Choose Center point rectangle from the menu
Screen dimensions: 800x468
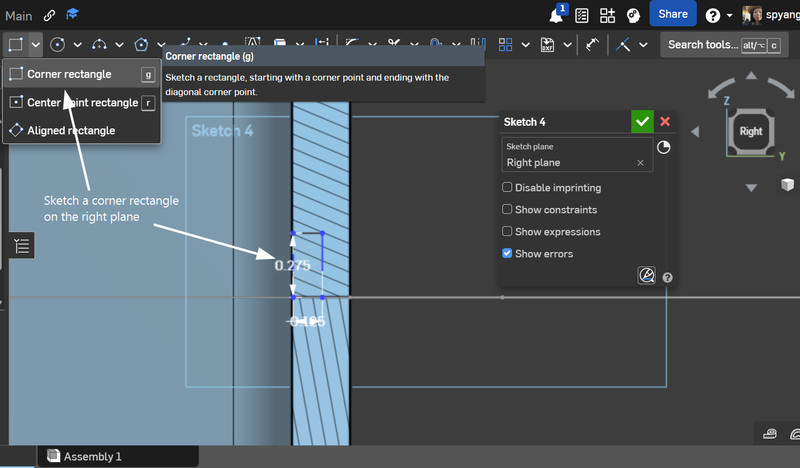click(82, 103)
